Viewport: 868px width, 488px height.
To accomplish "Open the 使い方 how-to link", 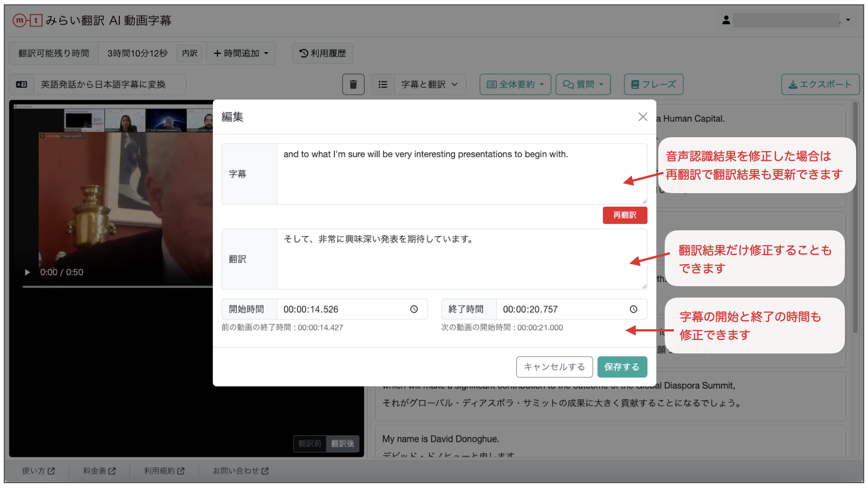I will pyautogui.click(x=38, y=471).
